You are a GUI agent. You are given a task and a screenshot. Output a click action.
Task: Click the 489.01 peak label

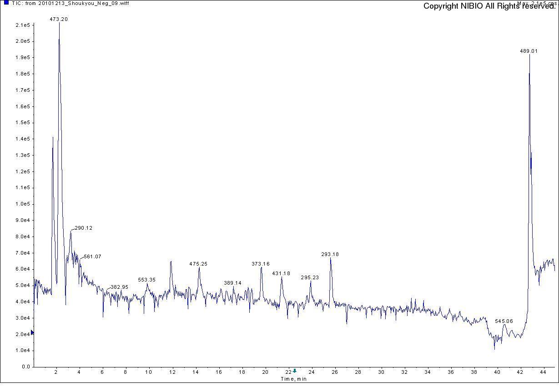[x=529, y=51]
